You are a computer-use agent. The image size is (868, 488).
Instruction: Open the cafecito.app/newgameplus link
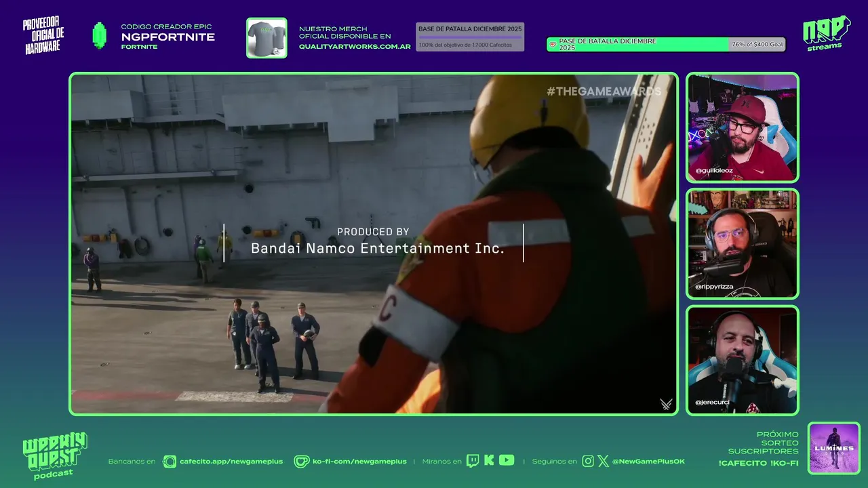point(231,462)
